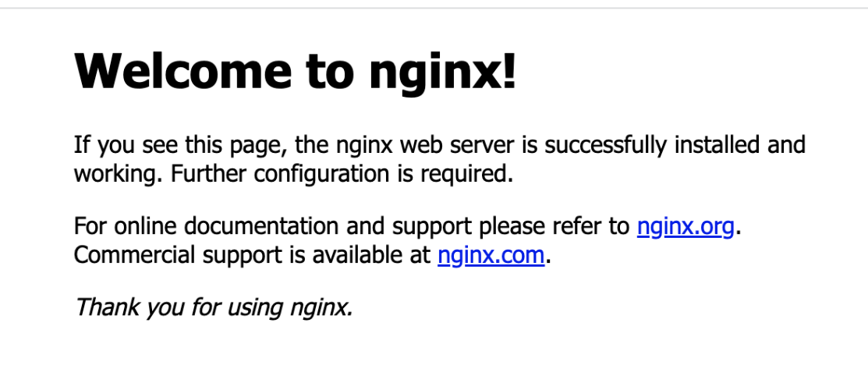Click the italic "Thank you for using nginx." line
The height and width of the screenshot is (390, 868).
coord(214,307)
